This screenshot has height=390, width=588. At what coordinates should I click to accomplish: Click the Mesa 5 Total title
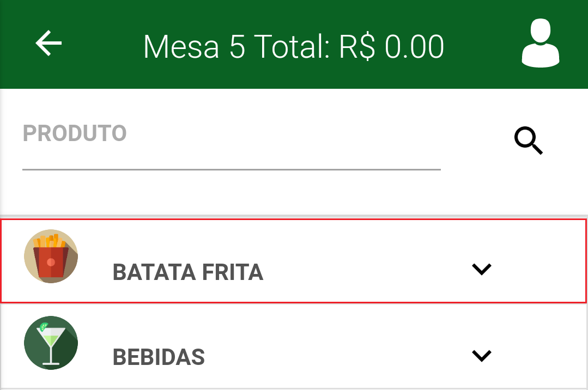294,46
